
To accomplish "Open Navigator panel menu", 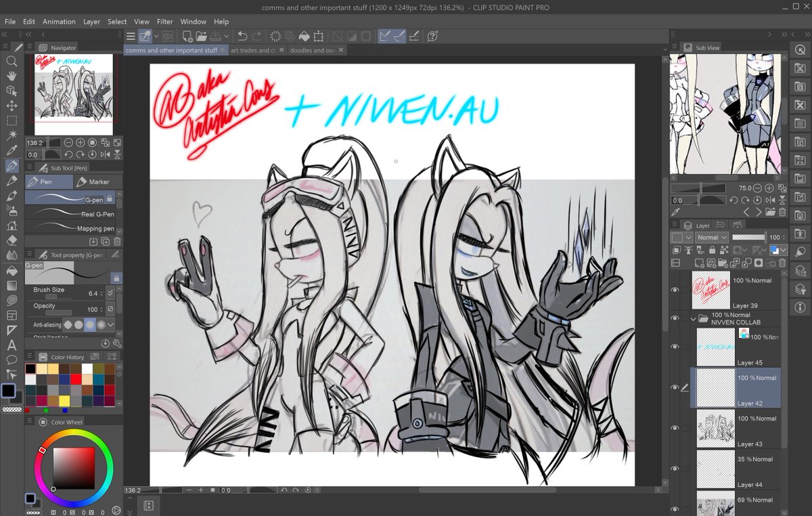I will pos(31,47).
